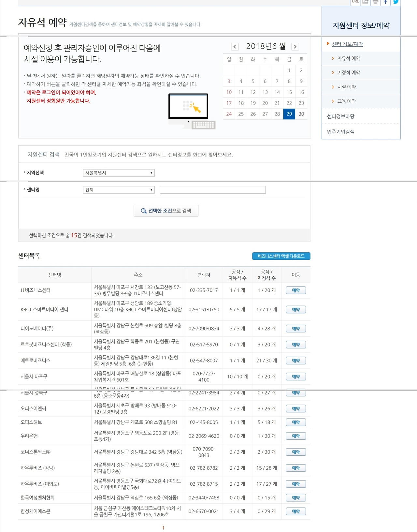Open 센터정보마당 sidebar item

tap(341, 116)
